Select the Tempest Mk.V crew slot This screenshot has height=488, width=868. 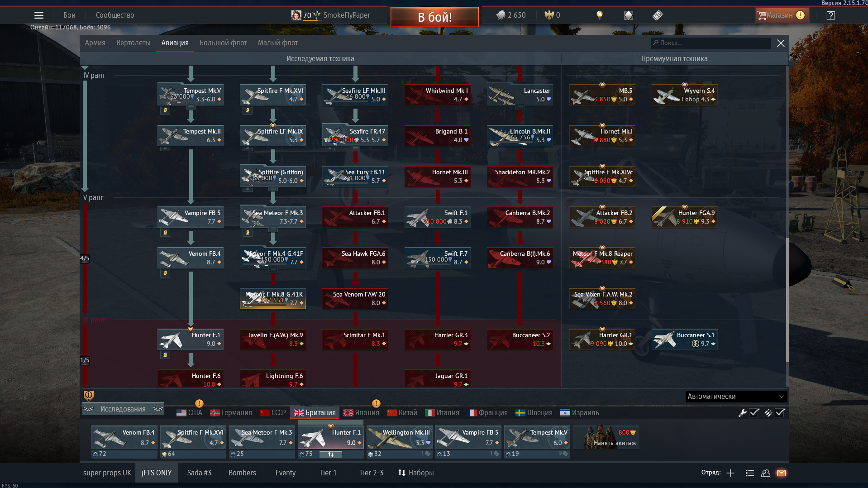(537, 437)
